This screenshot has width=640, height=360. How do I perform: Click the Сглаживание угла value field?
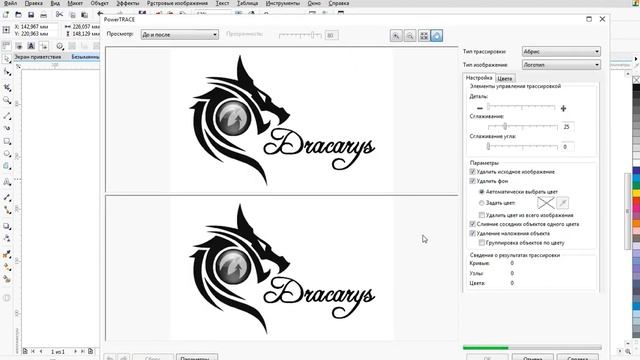567,147
